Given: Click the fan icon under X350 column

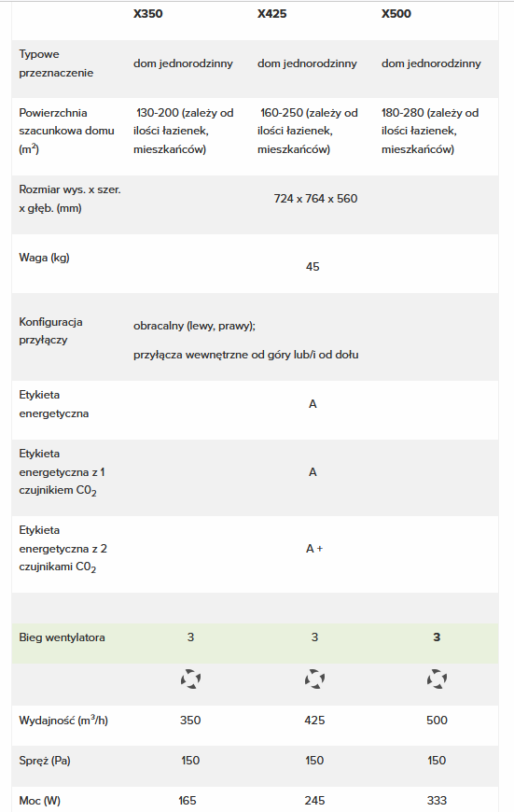Looking at the screenshot, I should click(190, 679).
